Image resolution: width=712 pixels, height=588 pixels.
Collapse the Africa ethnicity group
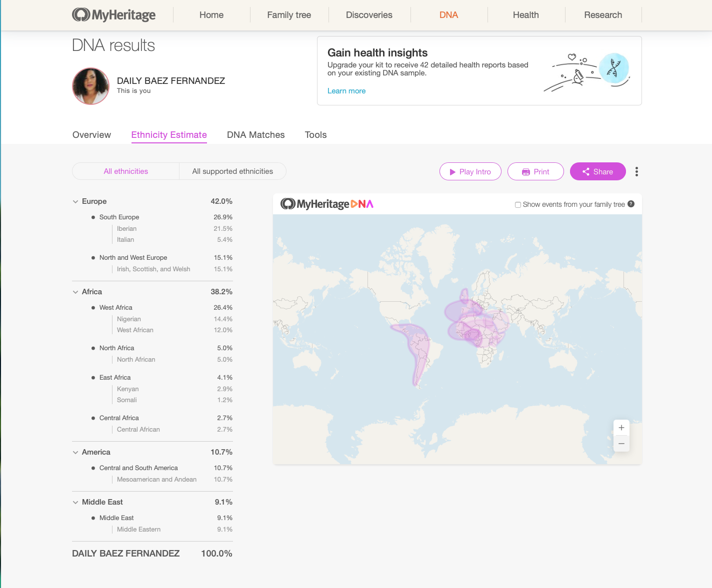coord(75,292)
